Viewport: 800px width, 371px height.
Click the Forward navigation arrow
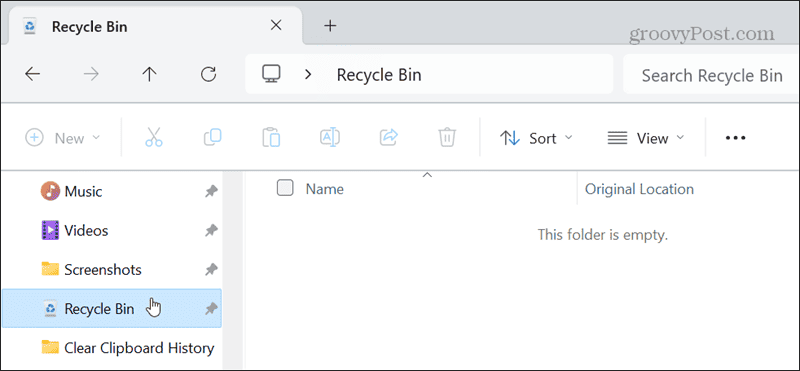click(x=91, y=75)
